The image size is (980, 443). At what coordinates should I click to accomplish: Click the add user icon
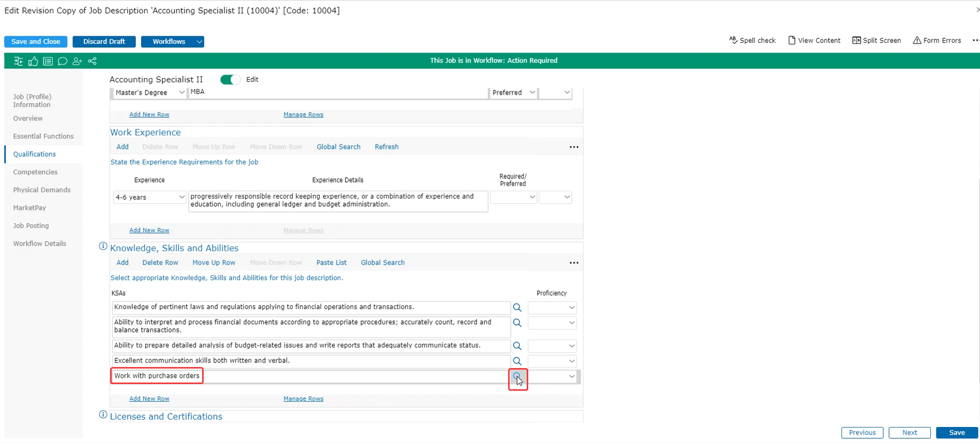click(77, 62)
